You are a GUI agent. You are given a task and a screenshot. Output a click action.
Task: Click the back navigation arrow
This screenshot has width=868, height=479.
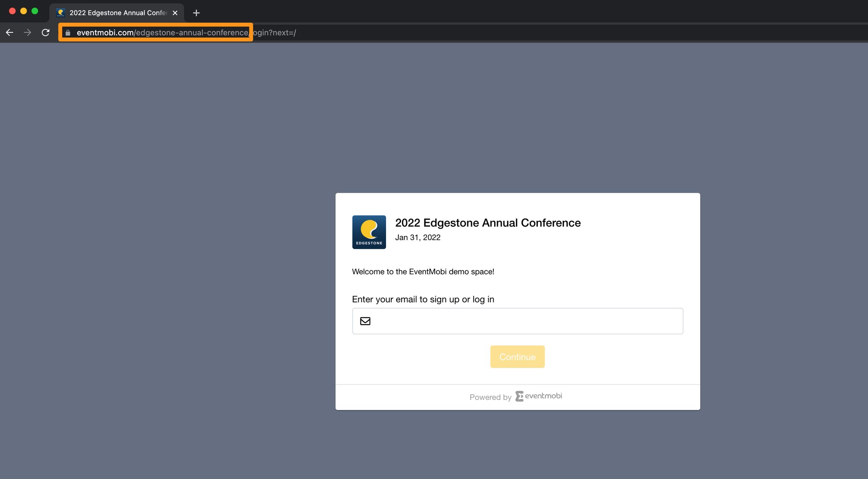click(x=9, y=32)
